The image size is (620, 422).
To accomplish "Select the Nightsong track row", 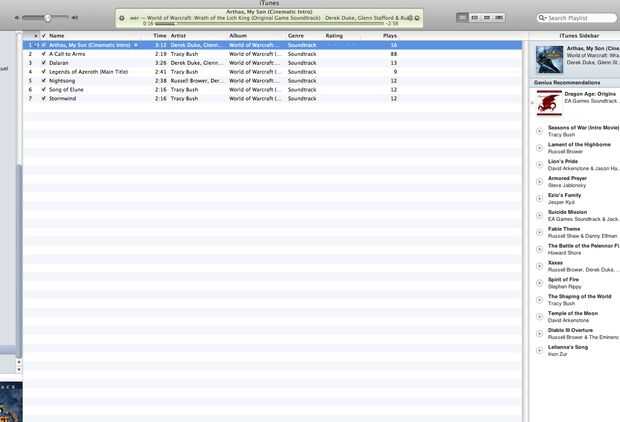I will tap(272, 81).
